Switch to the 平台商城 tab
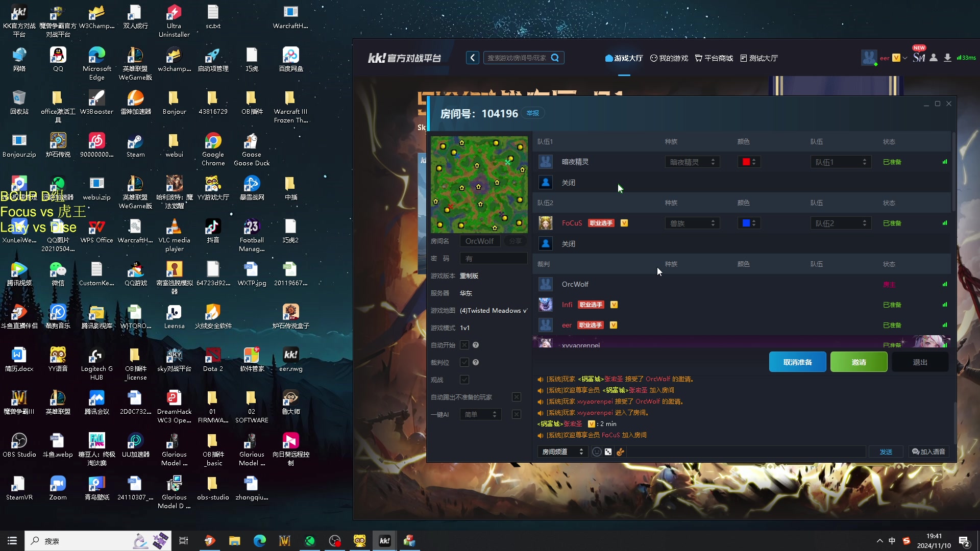This screenshot has height=551, width=980. pos(714,58)
